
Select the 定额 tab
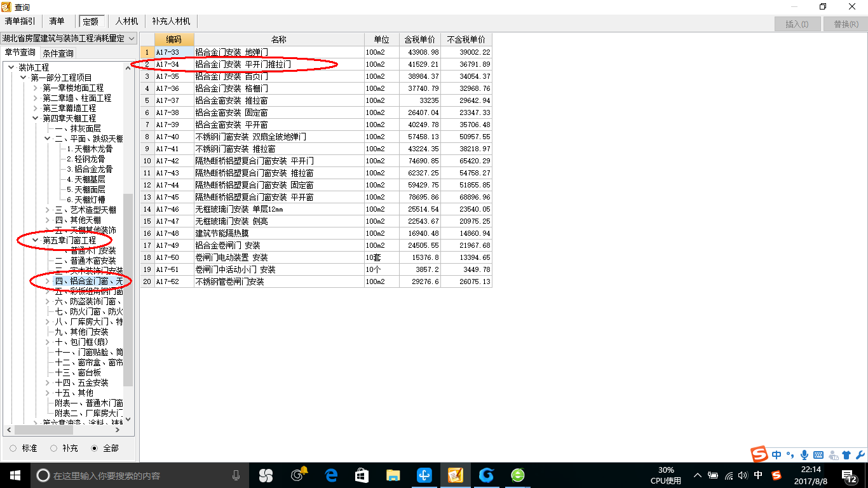[x=91, y=21]
